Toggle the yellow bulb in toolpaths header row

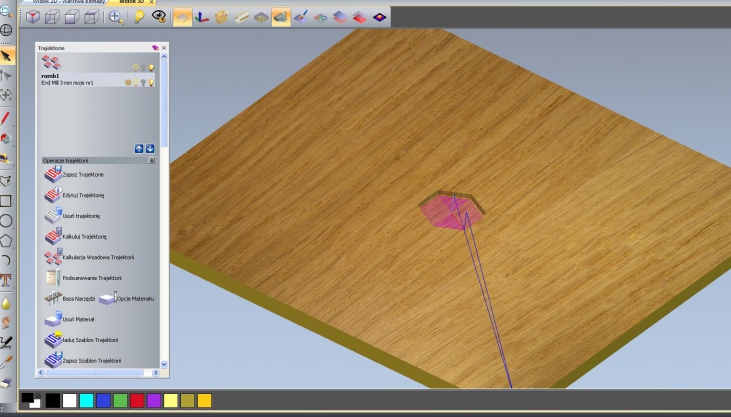[x=151, y=68]
